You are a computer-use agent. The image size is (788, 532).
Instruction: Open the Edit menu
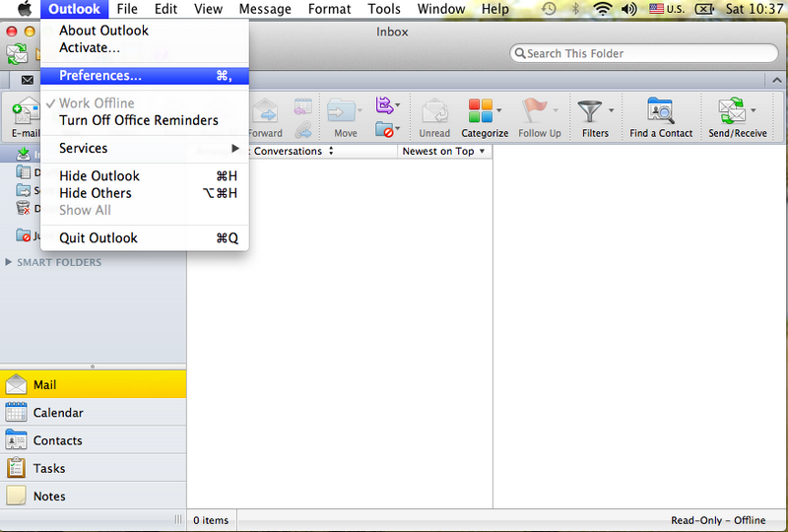[165, 9]
